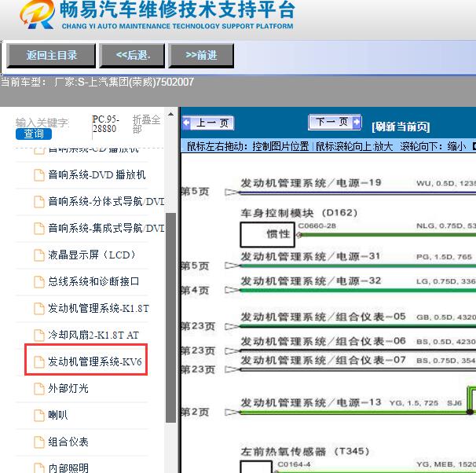Click the document icon beside 外部灯光
This screenshot has width=476, height=473.
[x=38, y=389]
